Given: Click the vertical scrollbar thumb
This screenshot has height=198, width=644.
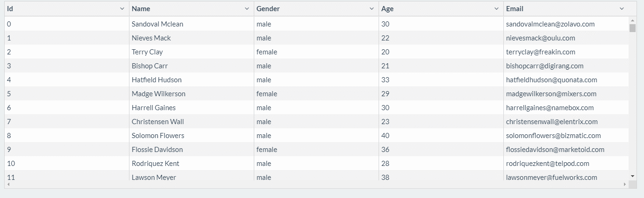Looking at the screenshot, I should coord(632,28).
